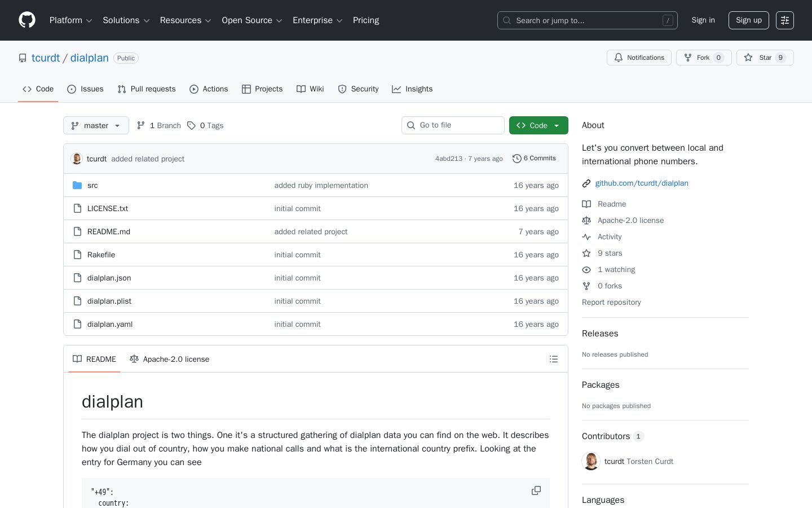Click the tag icon beside 0 Tags
Image resolution: width=812 pixels, height=508 pixels.
[192, 125]
